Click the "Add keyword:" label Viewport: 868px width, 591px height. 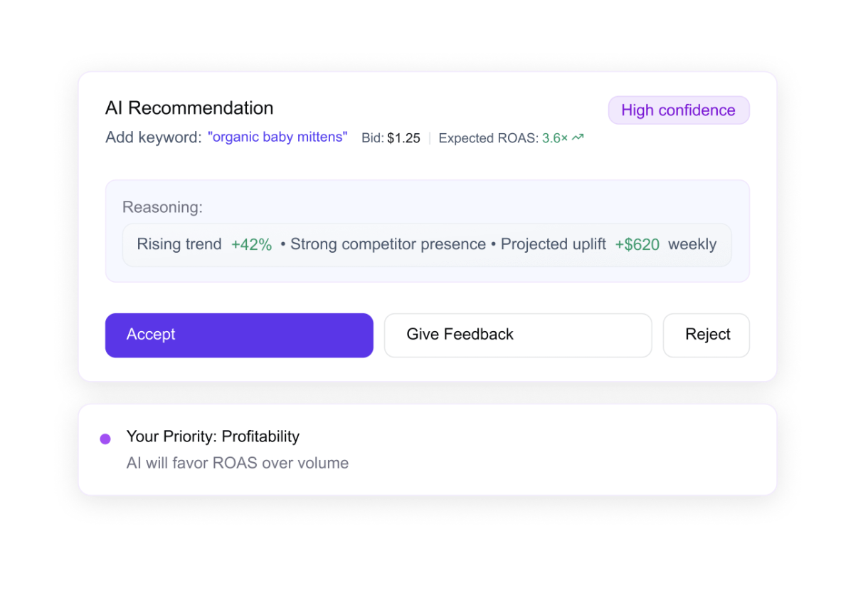click(153, 137)
